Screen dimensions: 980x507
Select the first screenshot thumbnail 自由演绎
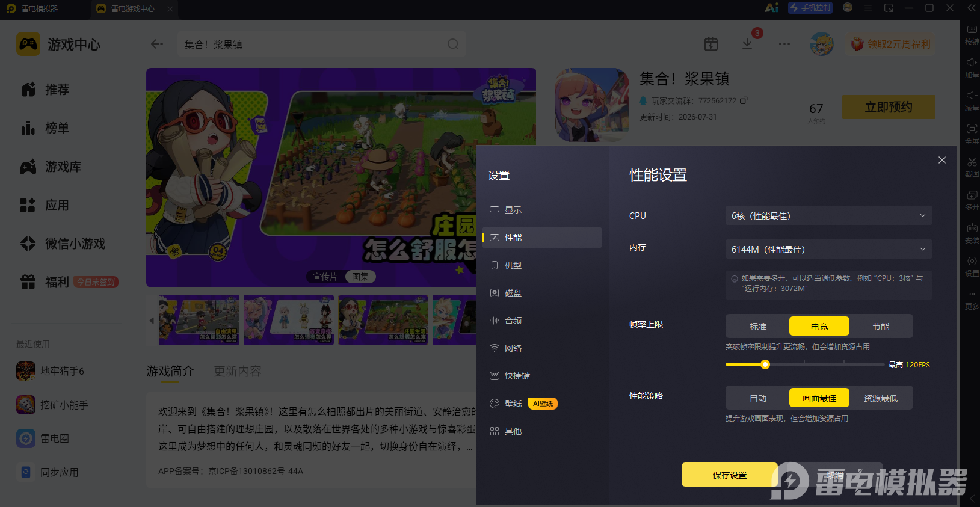(x=199, y=319)
